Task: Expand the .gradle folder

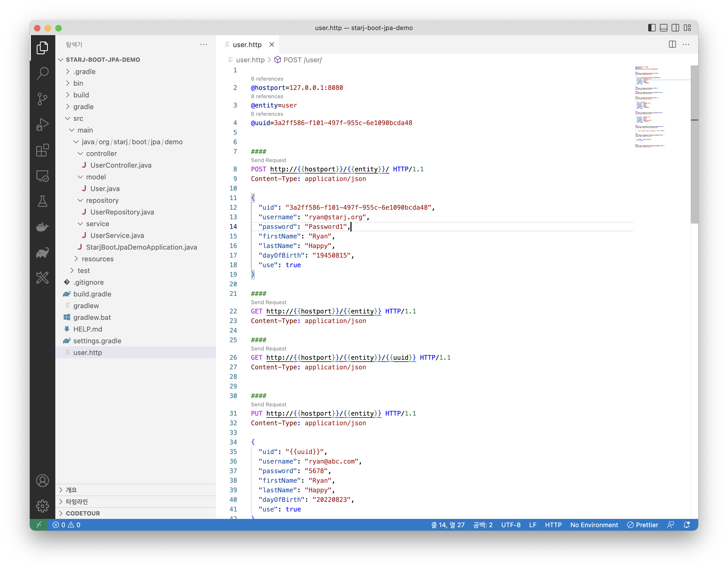Action: click(84, 71)
